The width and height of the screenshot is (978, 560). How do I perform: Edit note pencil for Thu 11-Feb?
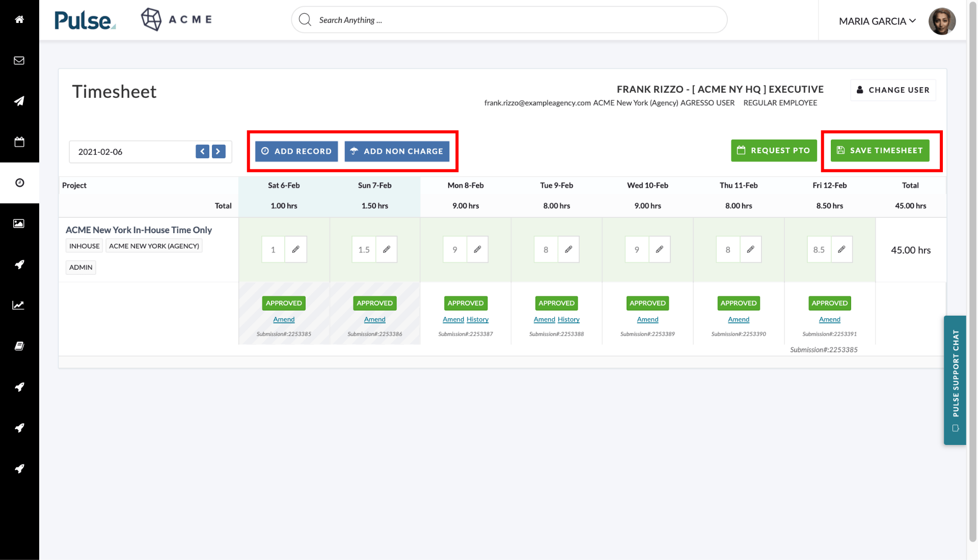point(750,249)
